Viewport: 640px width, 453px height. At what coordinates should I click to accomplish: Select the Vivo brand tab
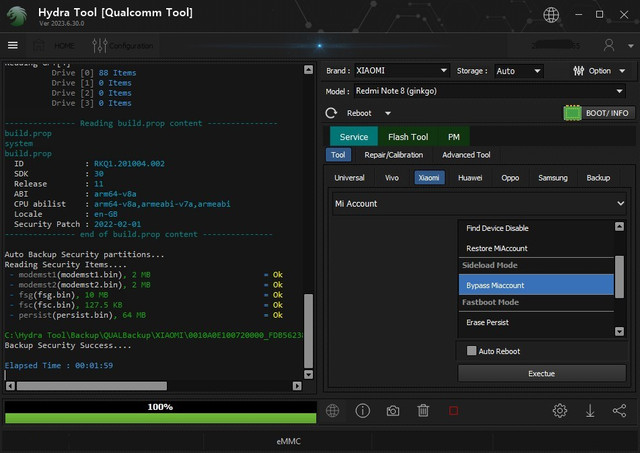tap(392, 178)
